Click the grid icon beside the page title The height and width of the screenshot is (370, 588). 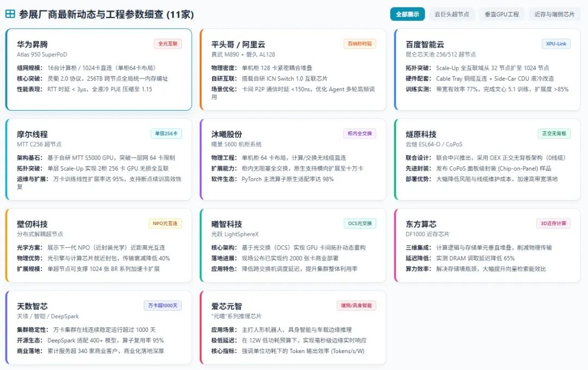(x=10, y=14)
